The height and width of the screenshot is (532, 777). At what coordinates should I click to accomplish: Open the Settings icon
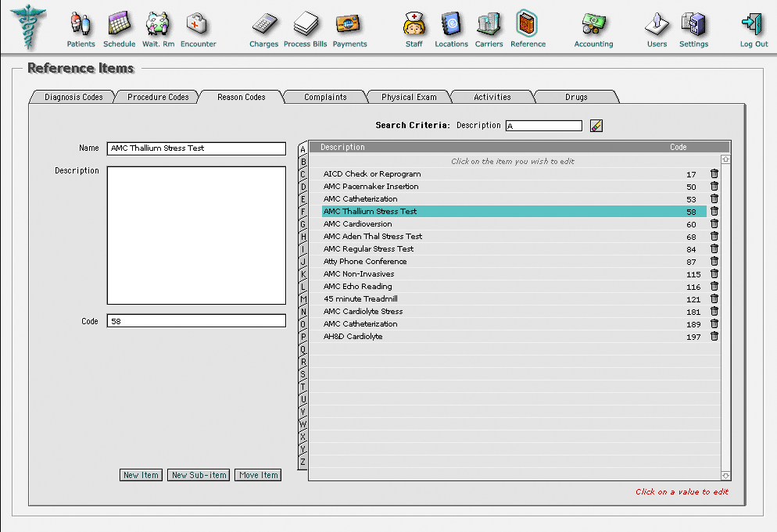coord(693,23)
